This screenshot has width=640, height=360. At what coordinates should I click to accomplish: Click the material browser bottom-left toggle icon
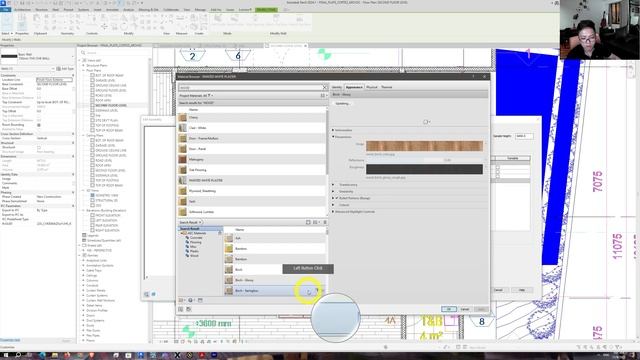(x=180, y=309)
